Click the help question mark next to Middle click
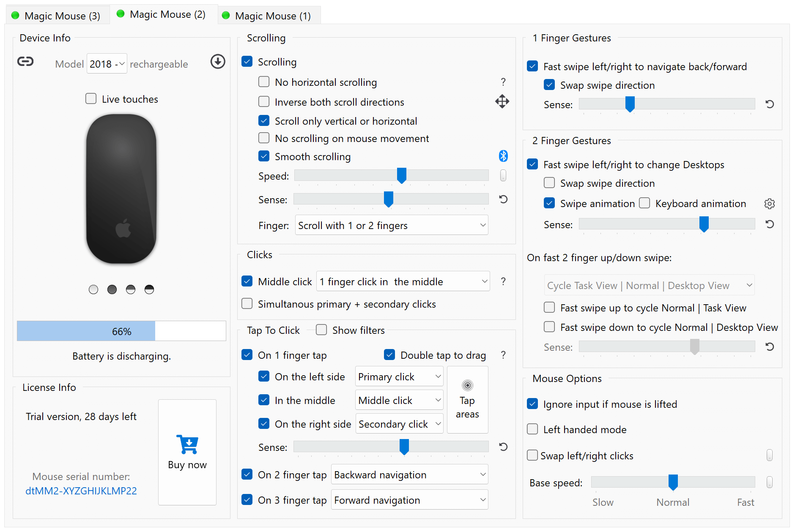The width and height of the screenshot is (795, 532). (x=503, y=281)
